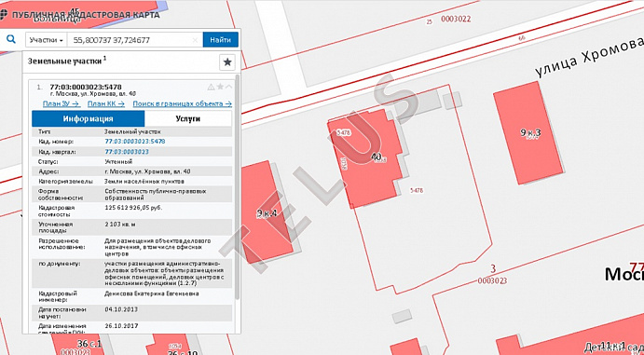Image resolution: width=644 pixels, height=355 pixels.
Task: Click the Земельные участки panel heading
Action: 65,61
